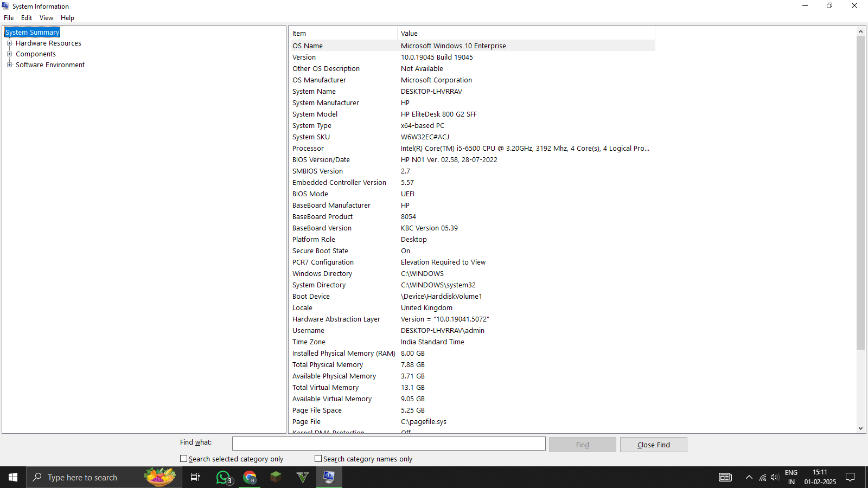This screenshot has height=488, width=868.
Task: Select the Installed Physical Memory (RAM) row
Action: [x=472, y=354]
